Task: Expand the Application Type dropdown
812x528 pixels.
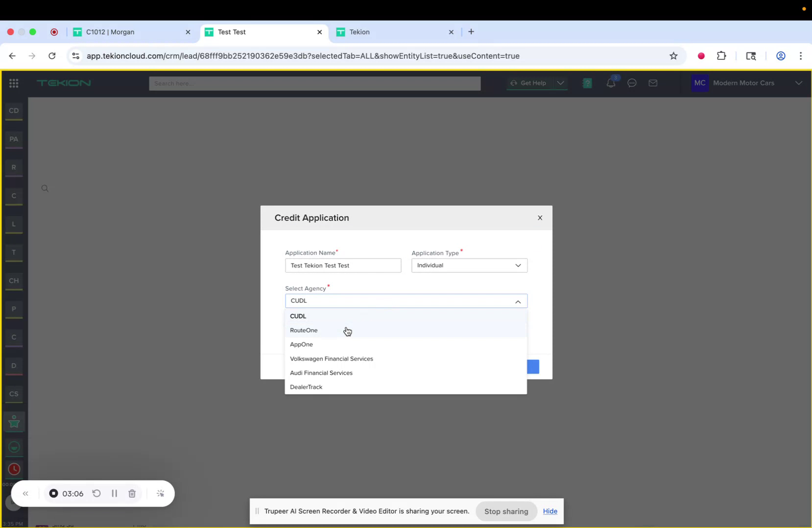Action: tap(518, 265)
